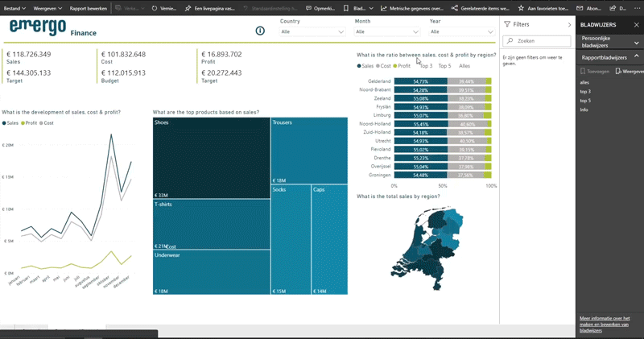644x339 pixels.
Task: Close the Bladwijzers panel
Action: [x=636, y=25]
